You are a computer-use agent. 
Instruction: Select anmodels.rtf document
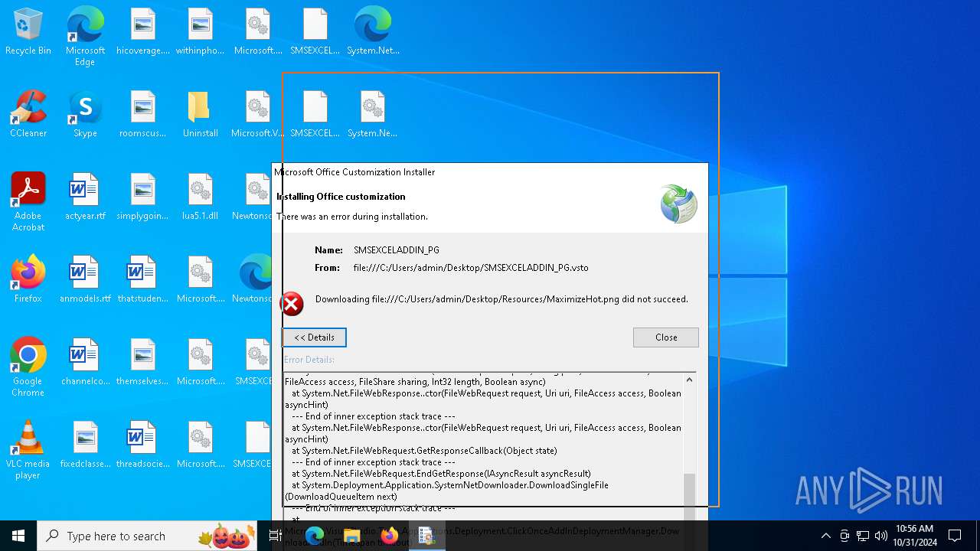click(85, 280)
